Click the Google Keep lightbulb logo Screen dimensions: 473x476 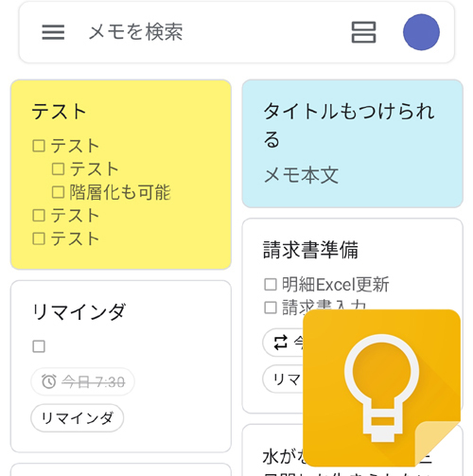[381, 388]
